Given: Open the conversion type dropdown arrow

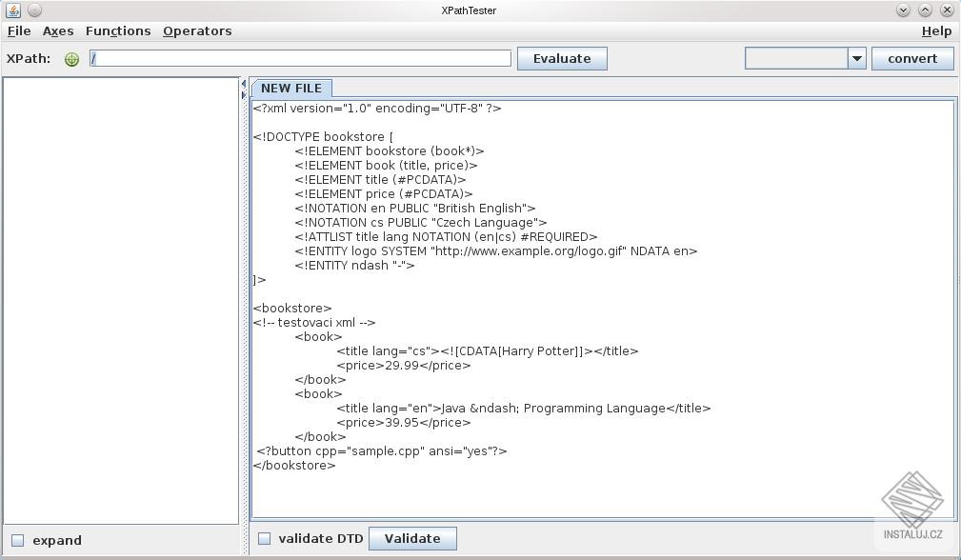Looking at the screenshot, I should [857, 59].
